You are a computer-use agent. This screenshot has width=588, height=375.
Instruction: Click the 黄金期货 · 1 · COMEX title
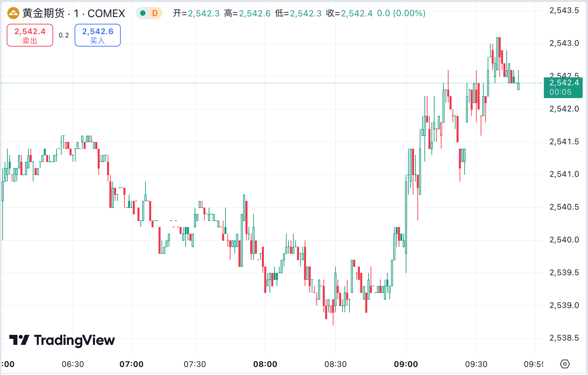74,13
